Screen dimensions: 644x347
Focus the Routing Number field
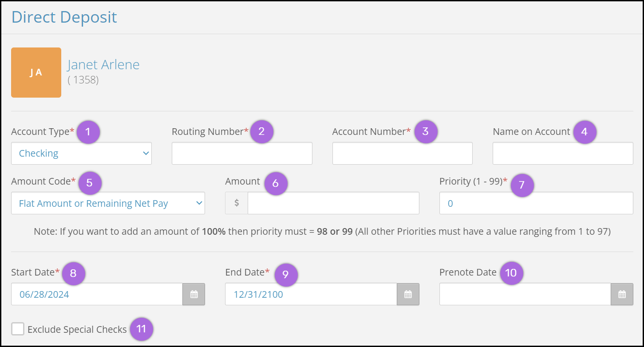[242, 154]
